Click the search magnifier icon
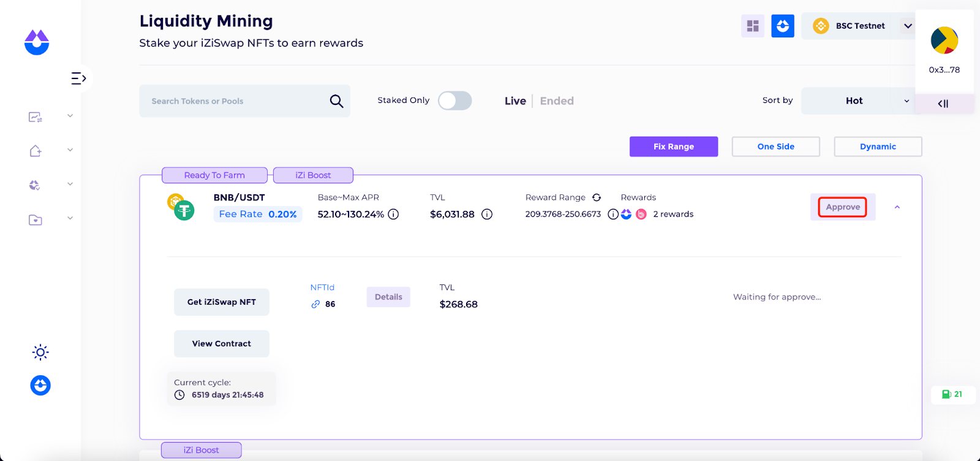 pos(336,101)
